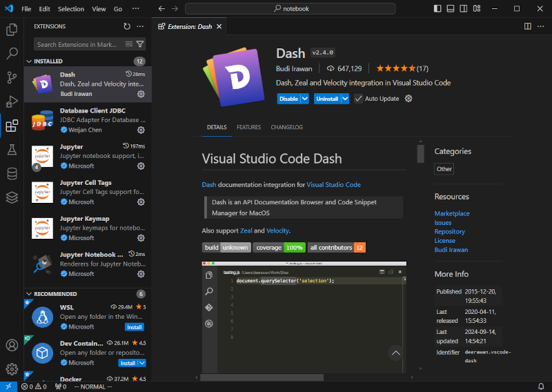Toggle secondary side bar layout button
This screenshot has width=552, height=392.
pos(463,8)
